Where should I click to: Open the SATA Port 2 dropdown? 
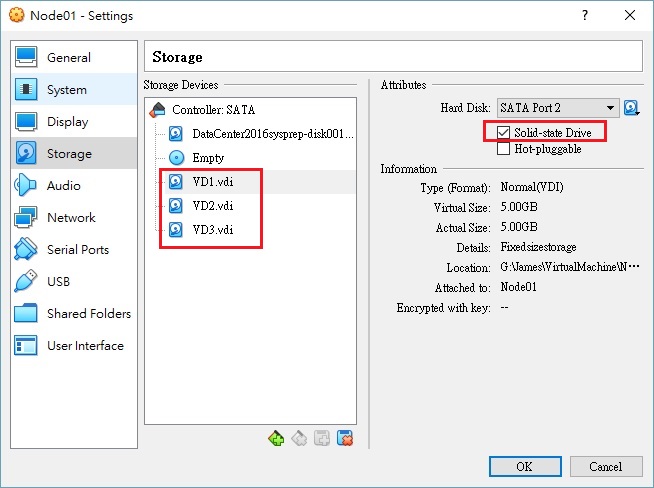[x=558, y=108]
